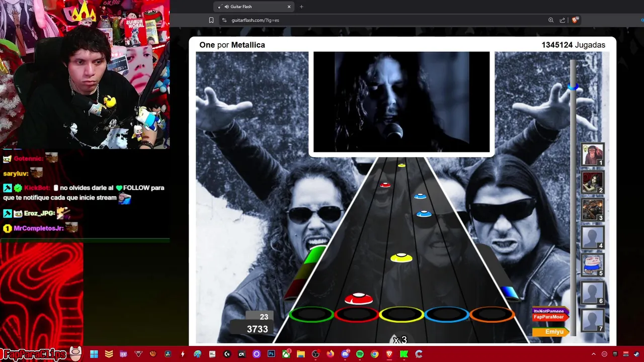Image resolution: width=644 pixels, height=362 pixels.
Task: Open Google Chrome from the taskbar
Action: click(374, 354)
